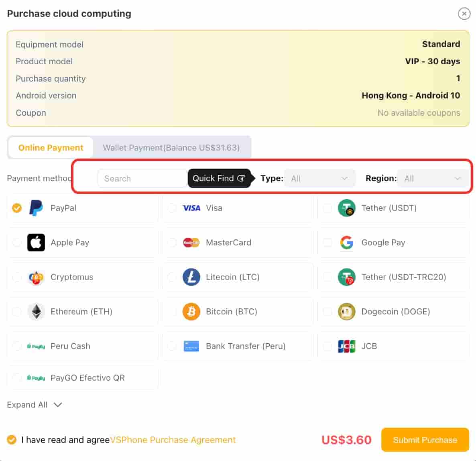Screen dimensions: 476x461
Task: Click the Visa card icon
Action: tap(191, 208)
